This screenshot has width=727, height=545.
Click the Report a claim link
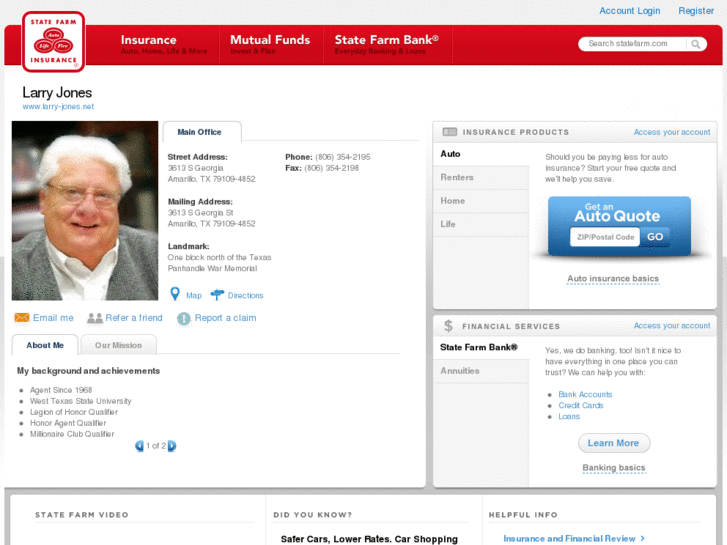point(225,318)
